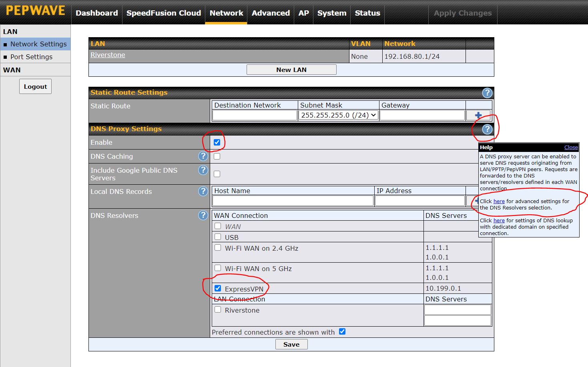Enable DNS Caching checkbox
This screenshot has width=588, height=367.
(217, 156)
